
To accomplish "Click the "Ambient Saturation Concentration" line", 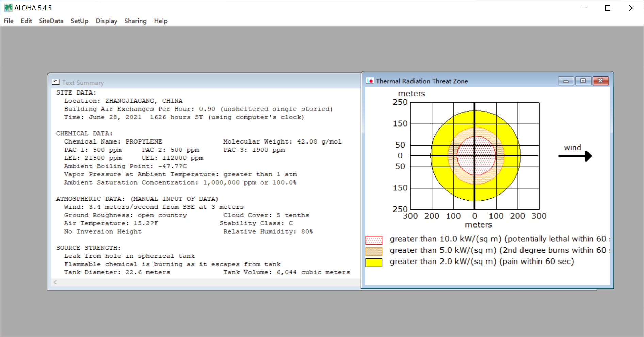I will coord(180,182).
